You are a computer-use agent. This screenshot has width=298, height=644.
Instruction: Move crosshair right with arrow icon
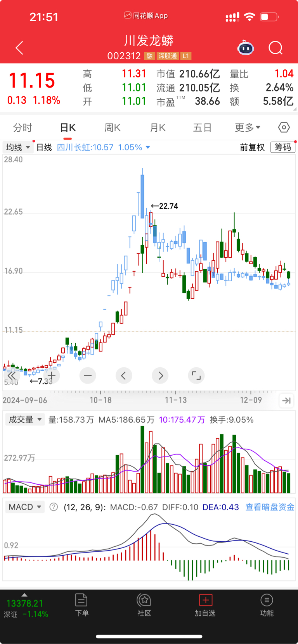[x=160, y=375]
